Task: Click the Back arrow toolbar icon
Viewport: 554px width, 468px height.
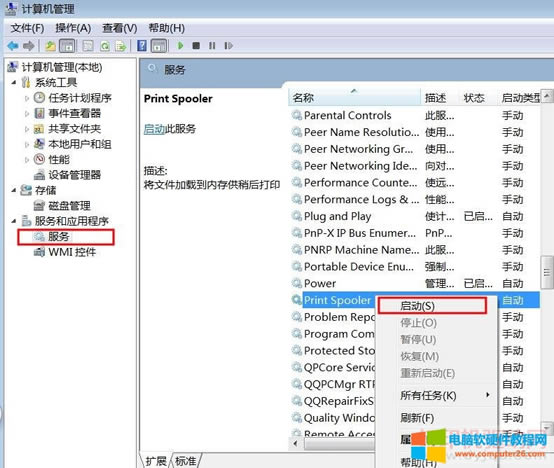Action: tap(13, 46)
